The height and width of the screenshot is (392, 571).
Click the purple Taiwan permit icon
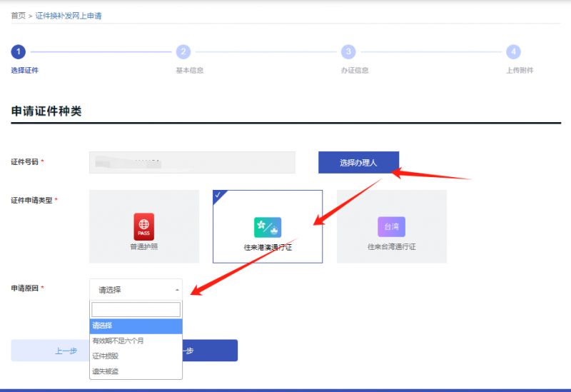[x=391, y=226]
